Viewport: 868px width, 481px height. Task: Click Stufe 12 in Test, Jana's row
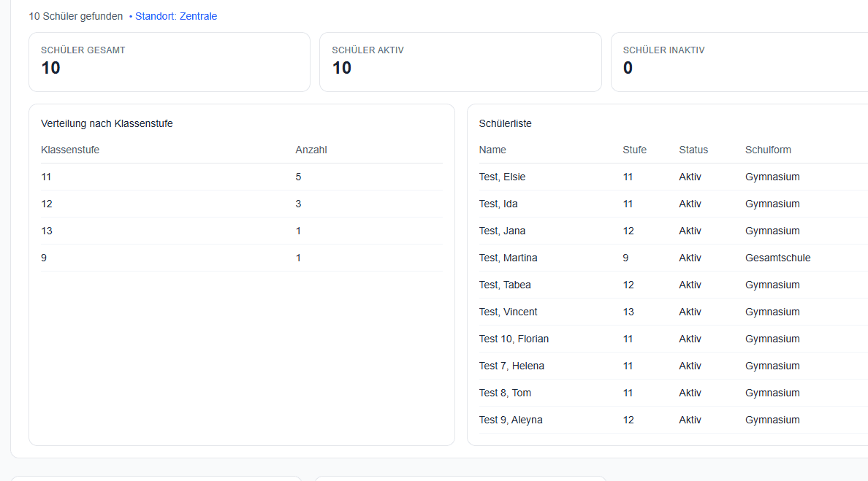pos(628,231)
